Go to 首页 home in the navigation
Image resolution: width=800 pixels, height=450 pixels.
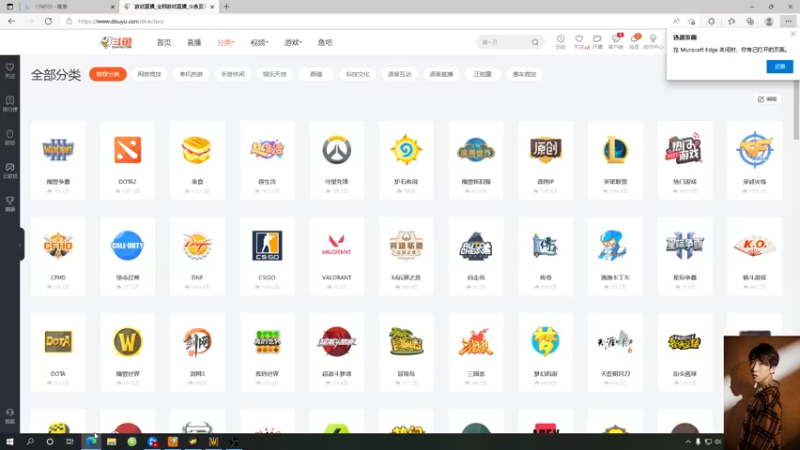click(x=164, y=42)
